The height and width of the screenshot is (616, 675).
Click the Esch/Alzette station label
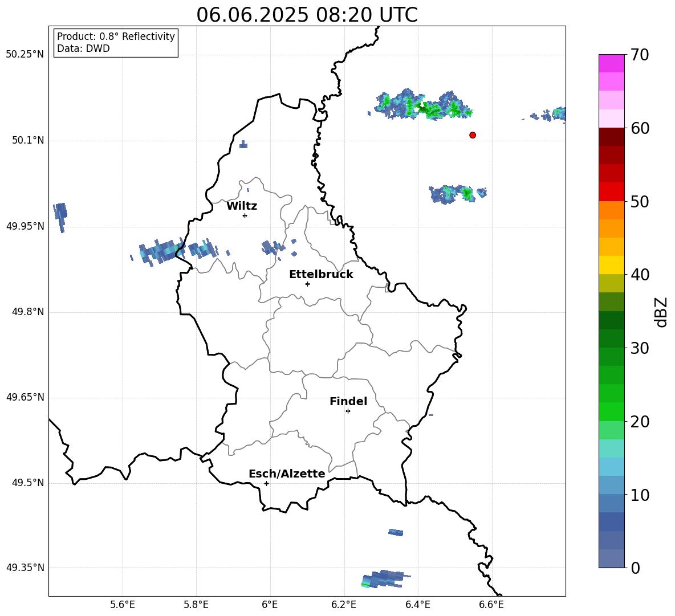pyautogui.click(x=287, y=474)
